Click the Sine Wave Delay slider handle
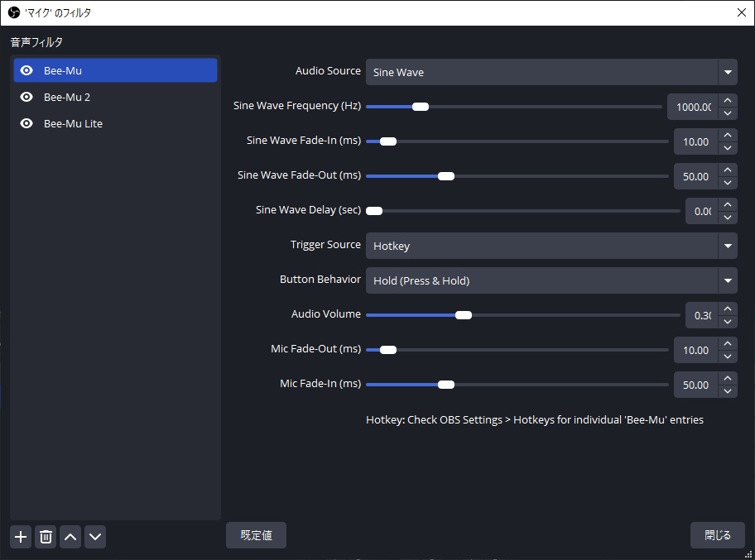Screen dimensions: 755x560 tap(374, 211)
